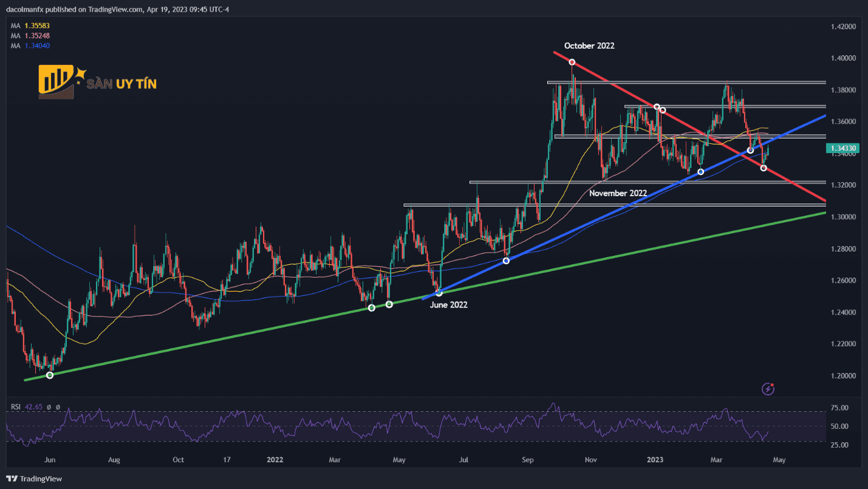Click the Jun label on time axis
868x489 pixels.
50,460
